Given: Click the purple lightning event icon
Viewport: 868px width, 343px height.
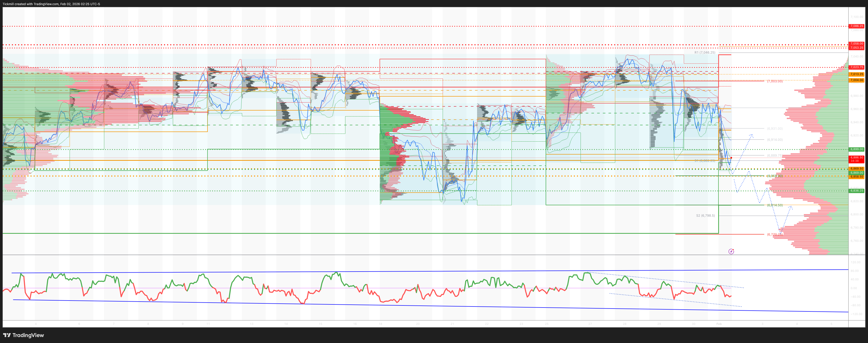Looking at the screenshot, I should (x=731, y=251).
